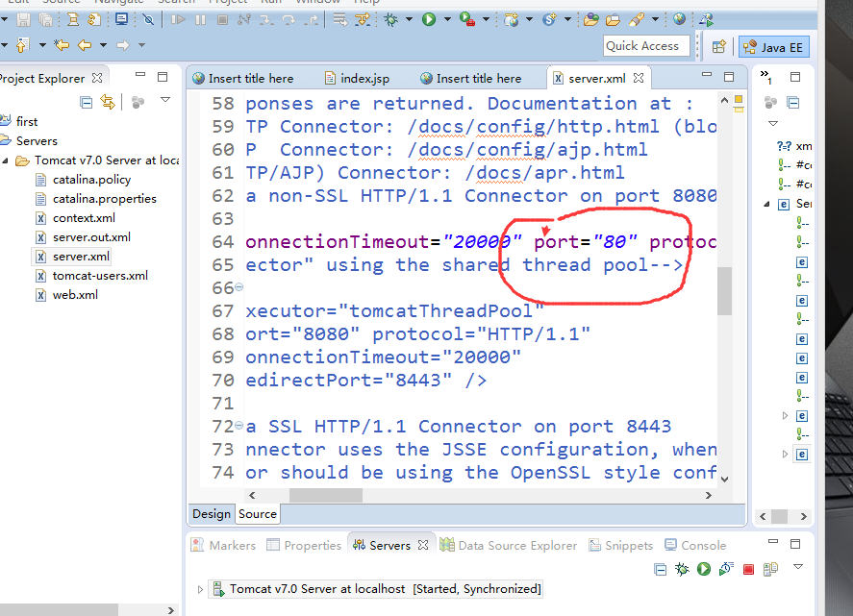Click the collapse icon in Servers view toolbar

pos(660,570)
